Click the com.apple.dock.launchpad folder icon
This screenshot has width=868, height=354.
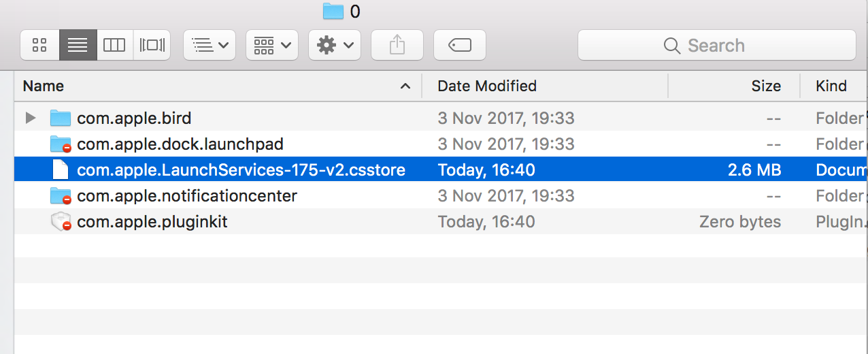point(61,144)
